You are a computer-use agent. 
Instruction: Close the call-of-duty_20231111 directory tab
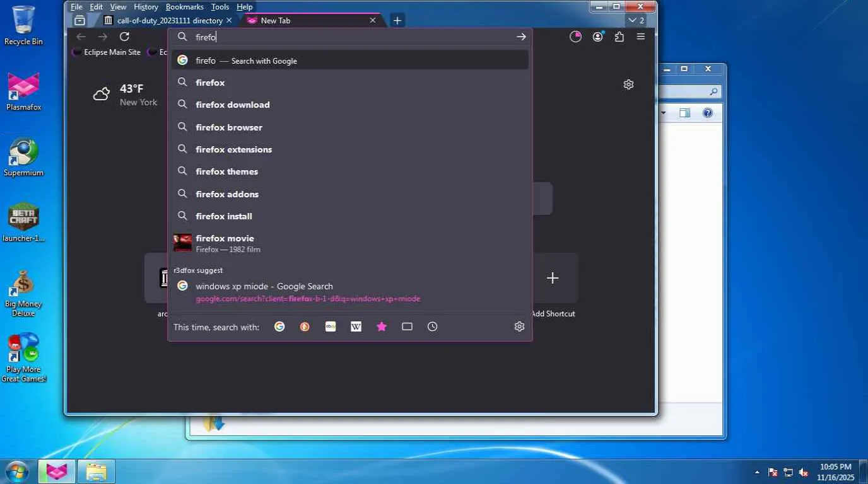229,20
